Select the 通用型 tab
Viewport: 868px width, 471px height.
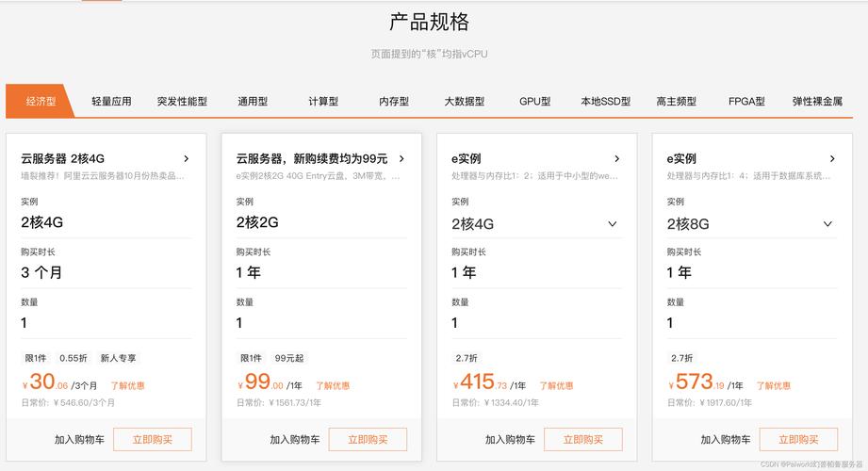coord(253,102)
